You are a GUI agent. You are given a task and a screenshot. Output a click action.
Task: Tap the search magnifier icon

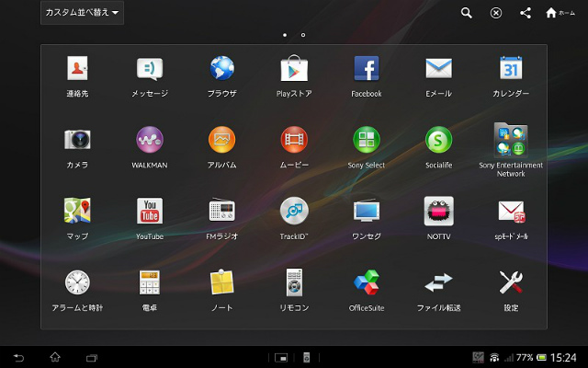[x=466, y=13]
